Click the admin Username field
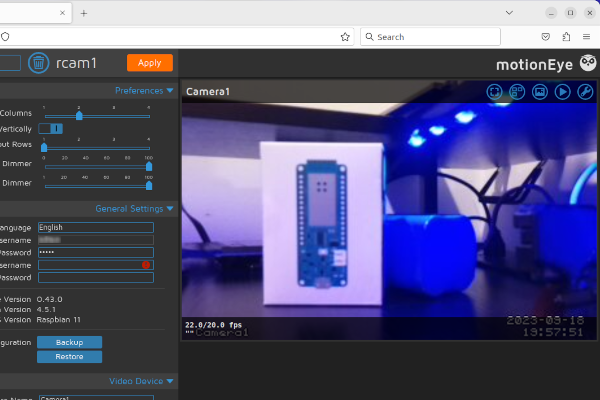 96,240
